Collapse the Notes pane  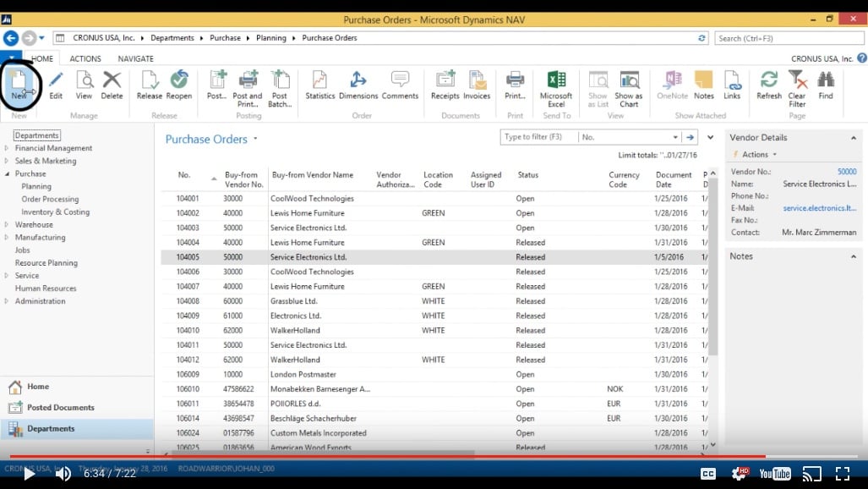(853, 255)
